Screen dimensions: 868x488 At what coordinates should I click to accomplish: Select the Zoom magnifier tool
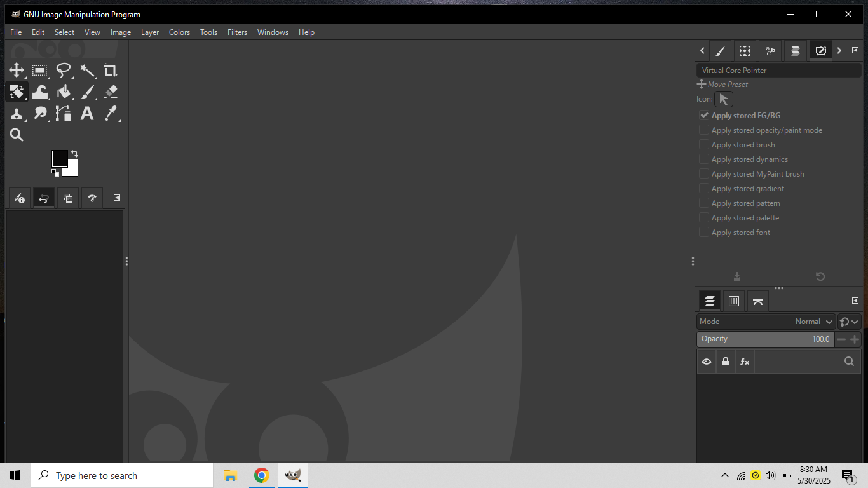tap(17, 135)
